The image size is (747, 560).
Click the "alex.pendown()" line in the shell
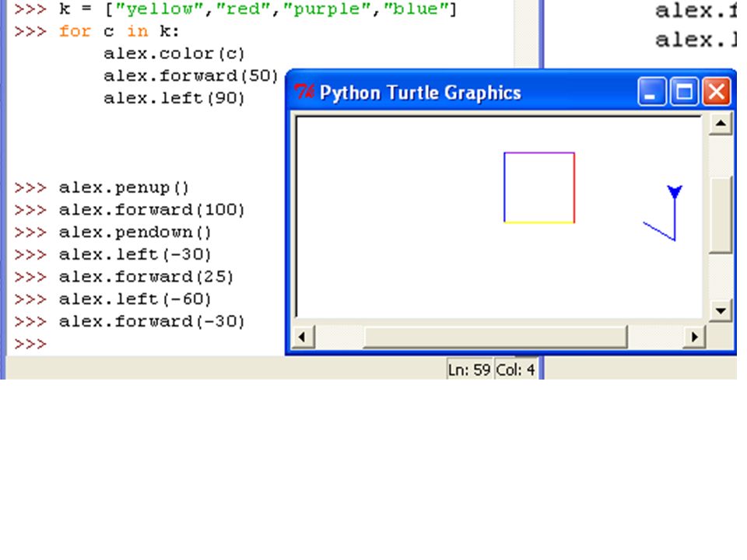click(135, 232)
